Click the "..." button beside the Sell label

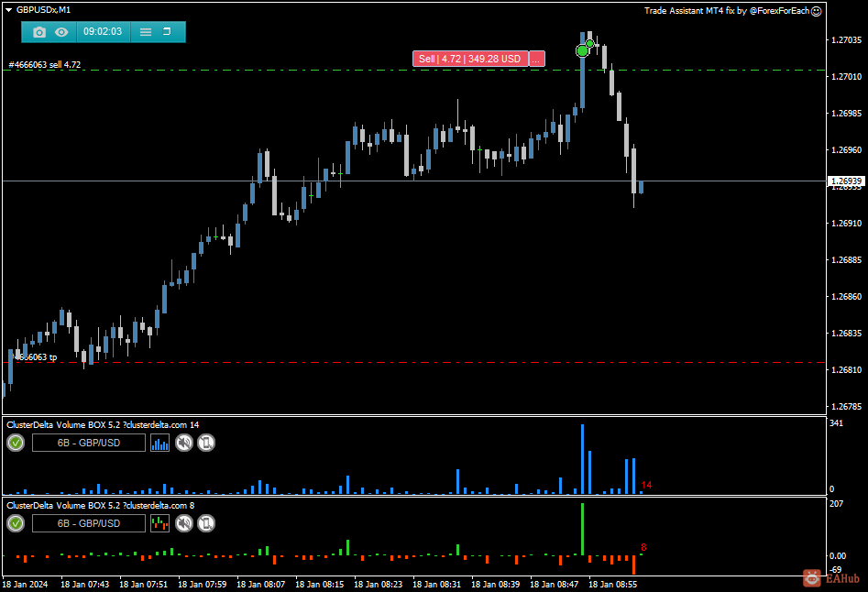pyautogui.click(x=536, y=59)
